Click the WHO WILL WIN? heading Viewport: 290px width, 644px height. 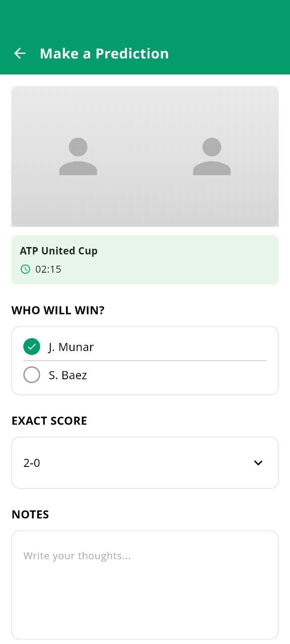click(58, 310)
